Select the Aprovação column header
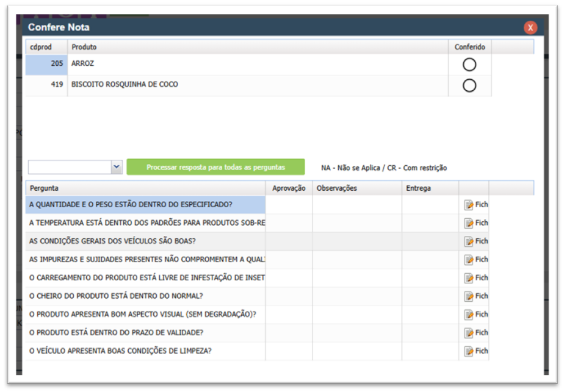Image resolution: width=564 pixels, height=392 pixels. pos(289,188)
